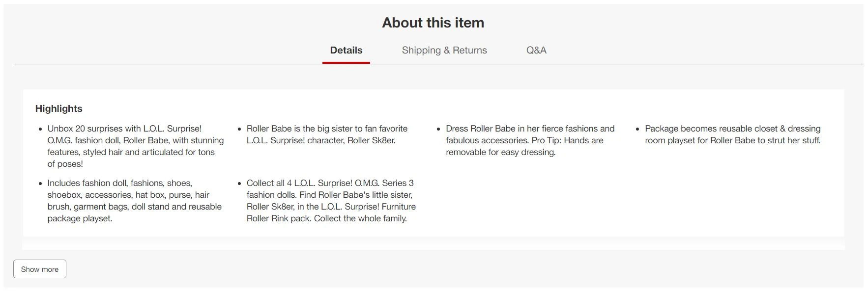The width and height of the screenshot is (868, 292).
Task: Click the bullet point before "Collect all 4"
Action: (240, 184)
